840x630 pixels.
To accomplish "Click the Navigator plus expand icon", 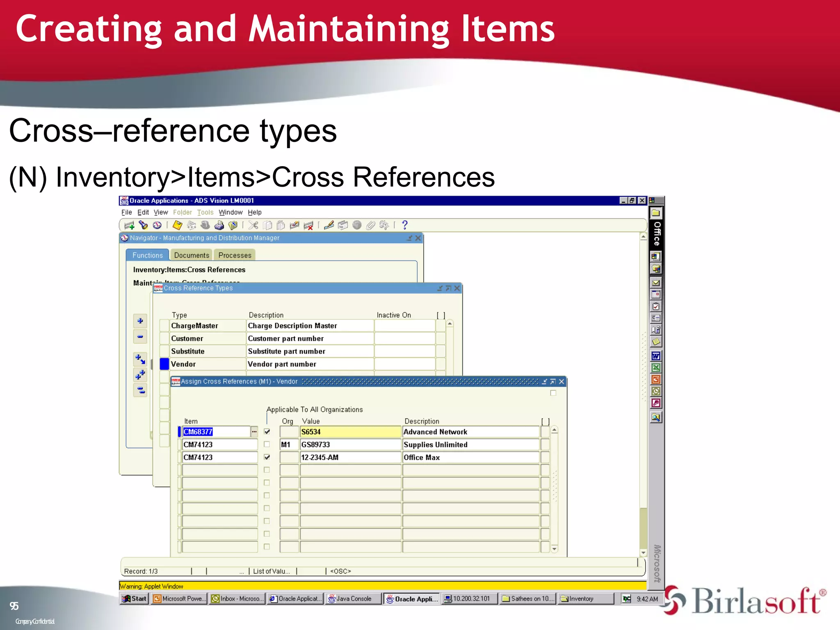I will pyautogui.click(x=140, y=321).
